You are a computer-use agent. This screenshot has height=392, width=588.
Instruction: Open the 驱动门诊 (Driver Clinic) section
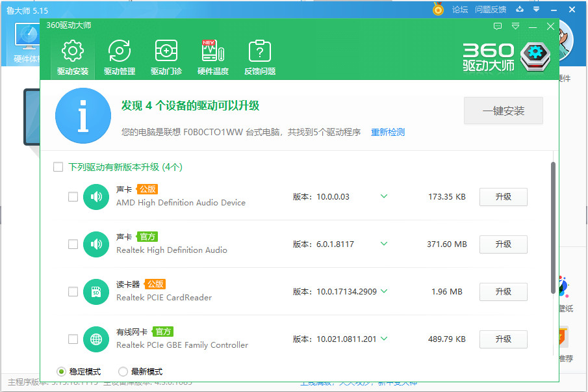165,56
